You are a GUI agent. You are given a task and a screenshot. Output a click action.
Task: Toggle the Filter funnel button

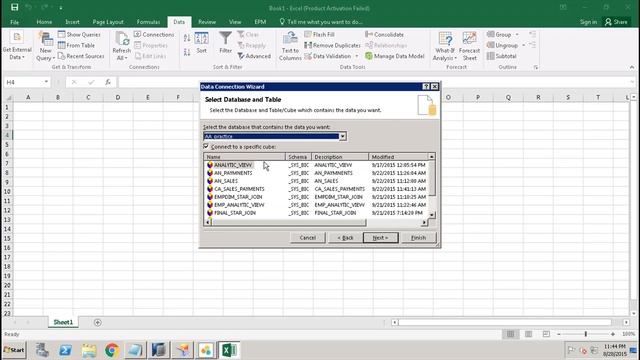[225, 43]
